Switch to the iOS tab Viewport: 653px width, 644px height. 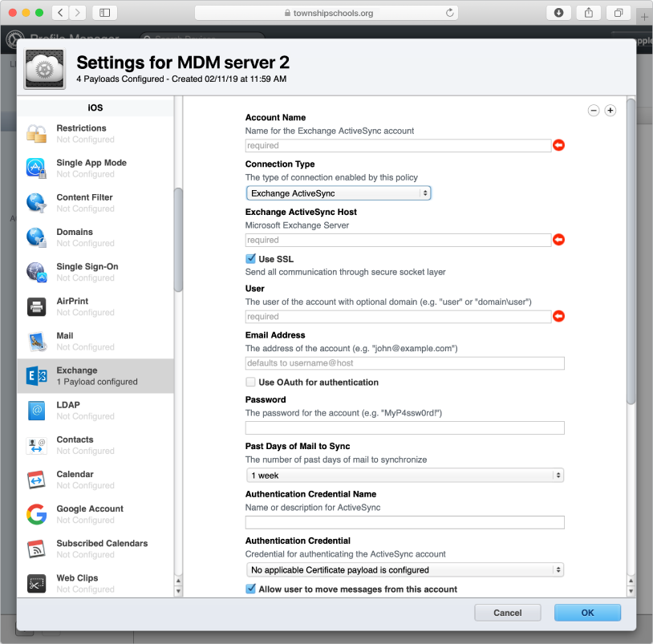coord(95,107)
